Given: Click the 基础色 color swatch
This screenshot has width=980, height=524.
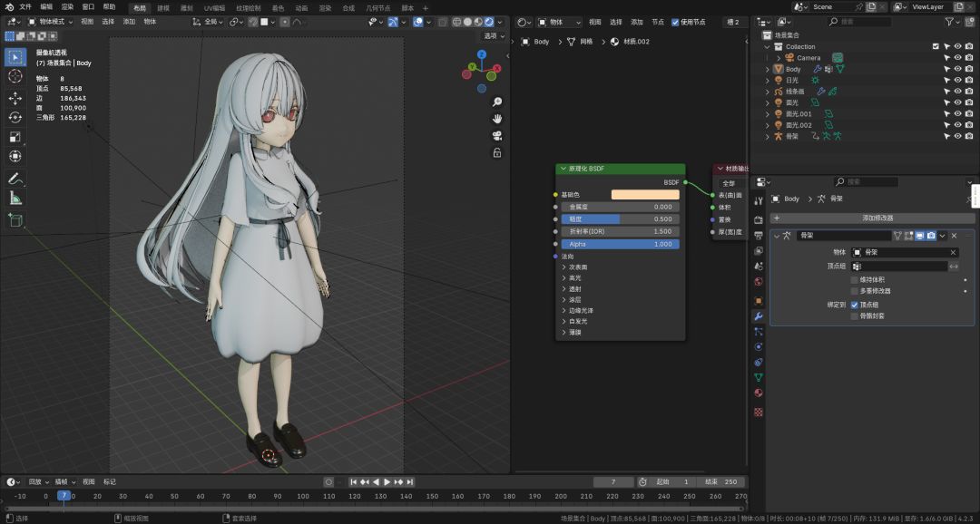Looking at the screenshot, I should tap(645, 195).
